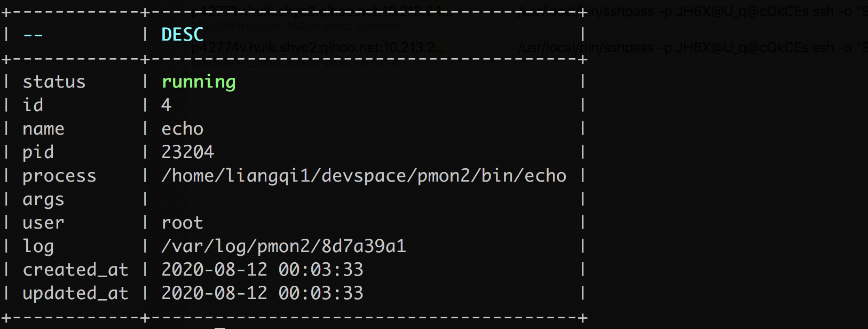
Task: Click the green 'running' status value
Action: (x=199, y=82)
